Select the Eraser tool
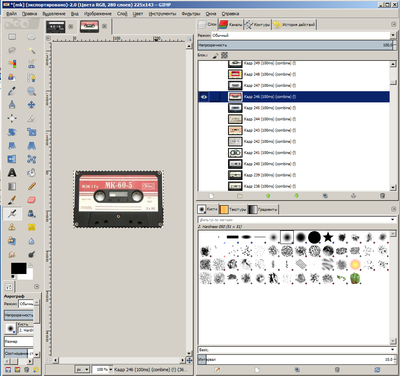 (32, 200)
